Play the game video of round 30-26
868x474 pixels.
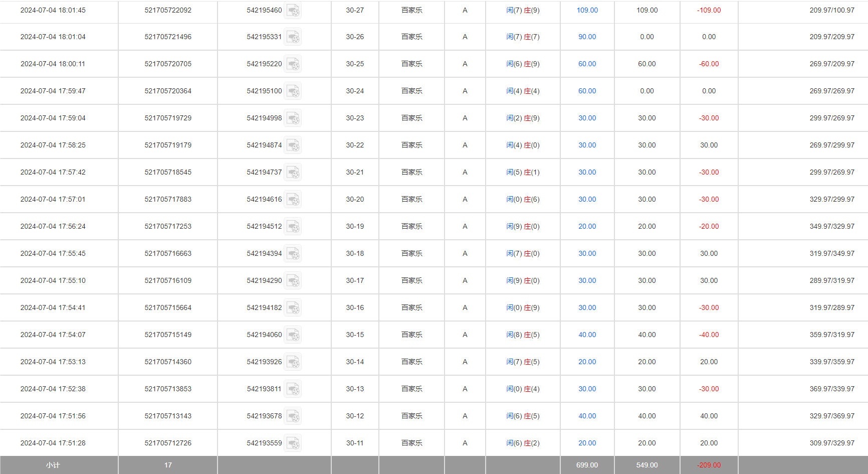coord(294,37)
